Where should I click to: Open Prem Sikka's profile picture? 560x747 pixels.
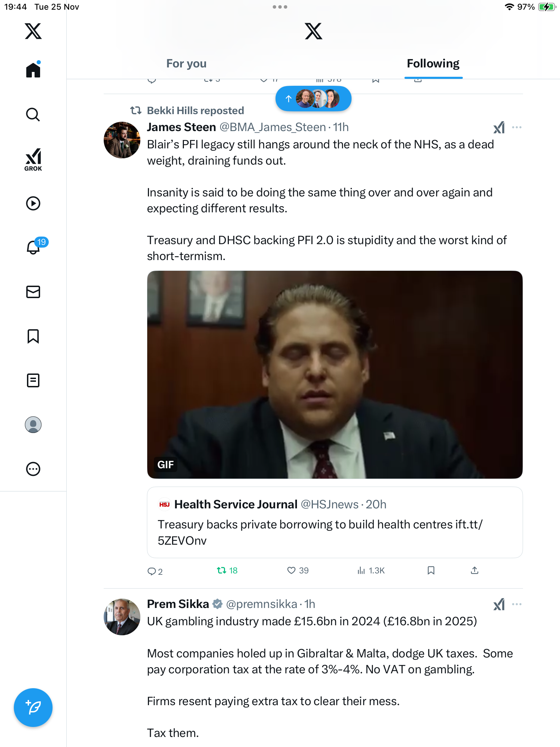122,617
